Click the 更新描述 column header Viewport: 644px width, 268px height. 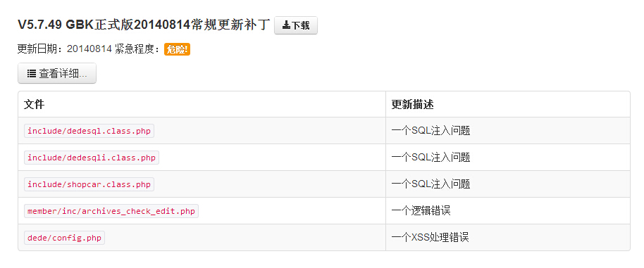[412, 105]
